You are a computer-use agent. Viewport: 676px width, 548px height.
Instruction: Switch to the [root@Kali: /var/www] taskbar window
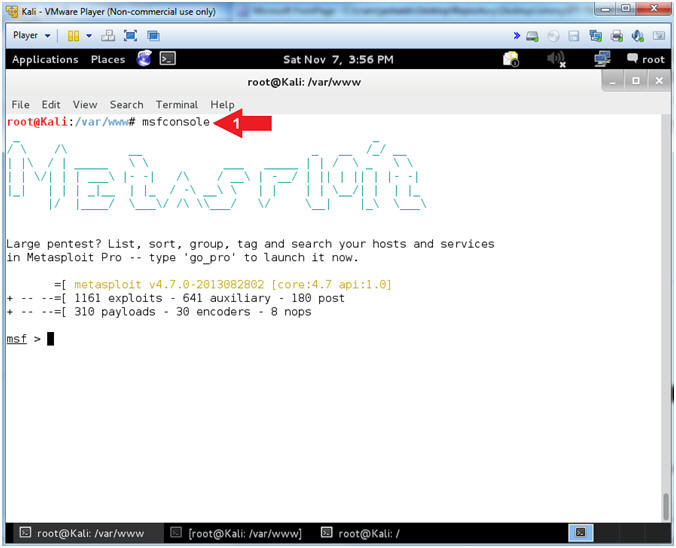pos(236,534)
